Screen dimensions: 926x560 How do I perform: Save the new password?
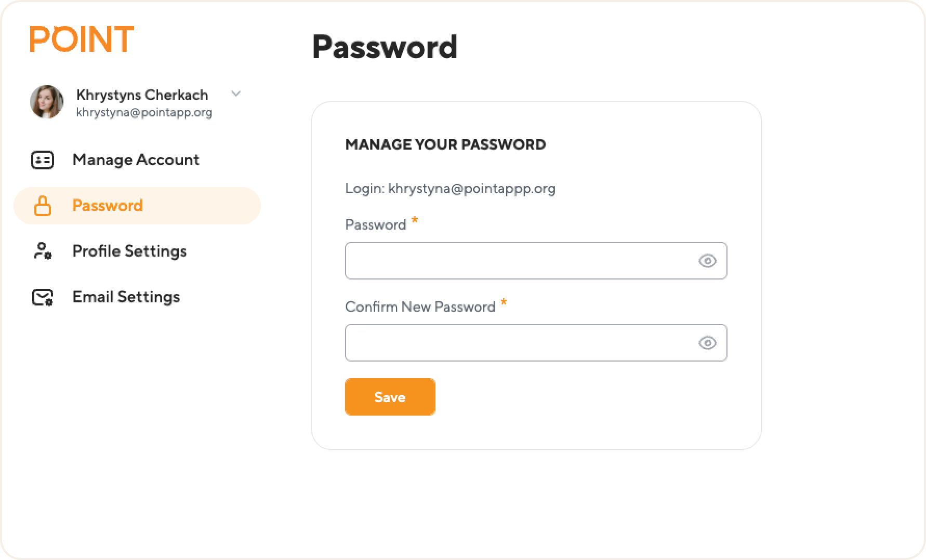pyautogui.click(x=390, y=397)
